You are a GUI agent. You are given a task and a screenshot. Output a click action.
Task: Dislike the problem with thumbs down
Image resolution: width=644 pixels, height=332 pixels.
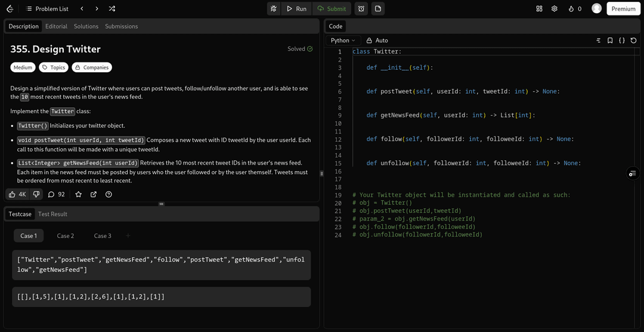click(36, 194)
